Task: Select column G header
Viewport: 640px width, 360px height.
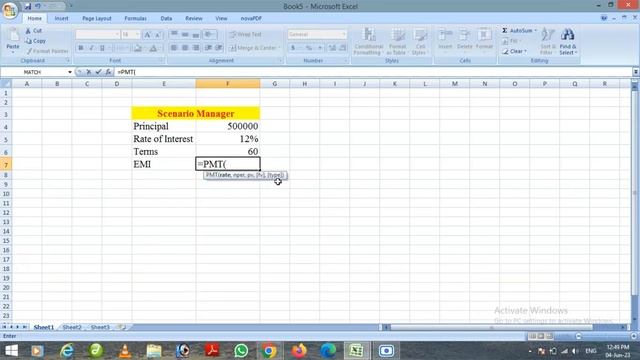Action: (x=275, y=84)
